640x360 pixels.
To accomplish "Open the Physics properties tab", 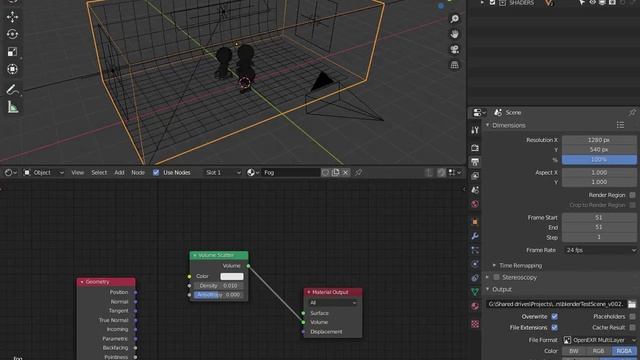I will pyautogui.click(x=475, y=264).
